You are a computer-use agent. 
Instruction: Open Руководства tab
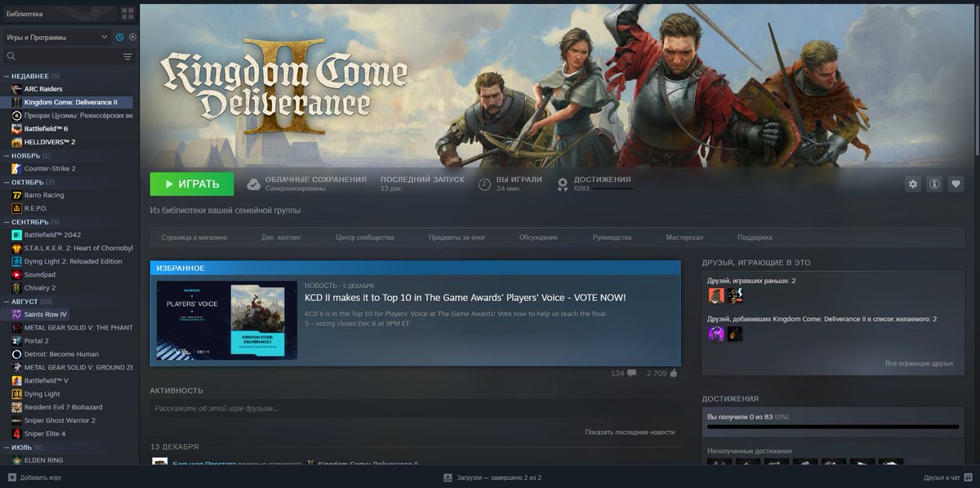pyautogui.click(x=612, y=237)
